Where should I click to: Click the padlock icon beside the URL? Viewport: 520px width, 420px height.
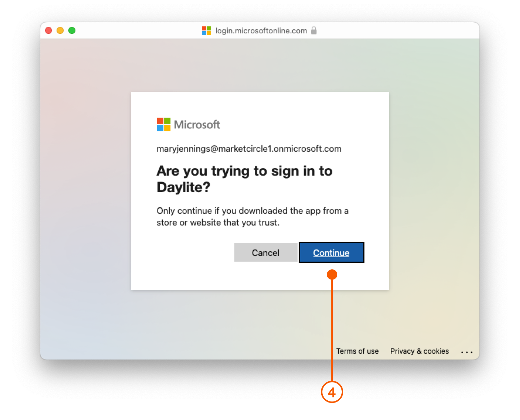[x=314, y=30]
